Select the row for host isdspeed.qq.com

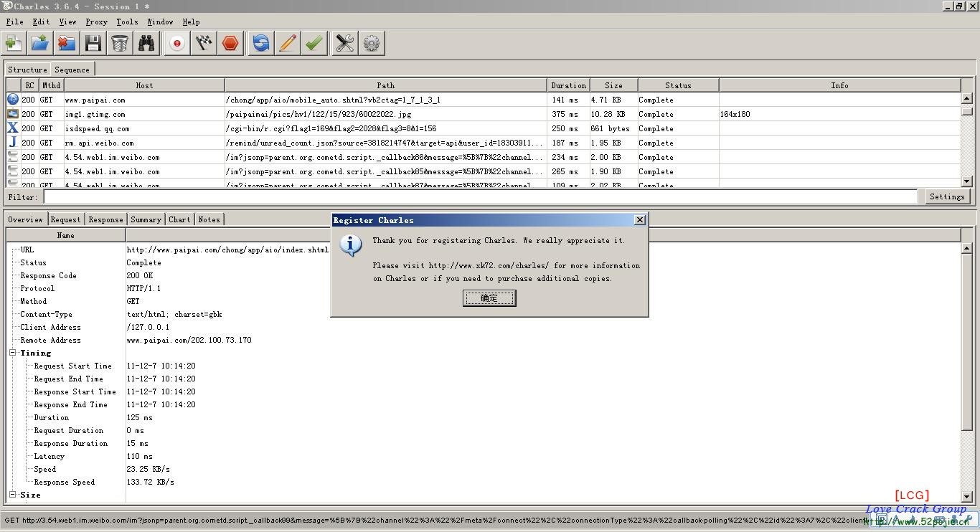click(484, 128)
